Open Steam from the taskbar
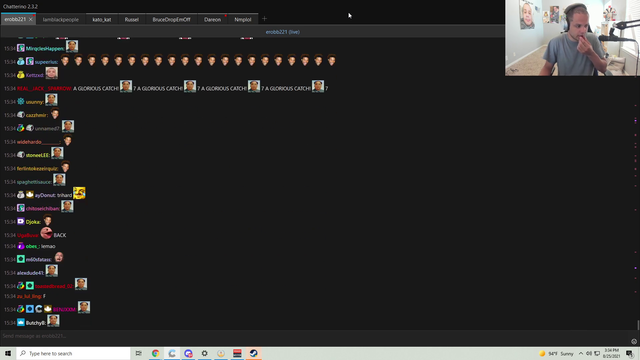 click(x=253, y=353)
